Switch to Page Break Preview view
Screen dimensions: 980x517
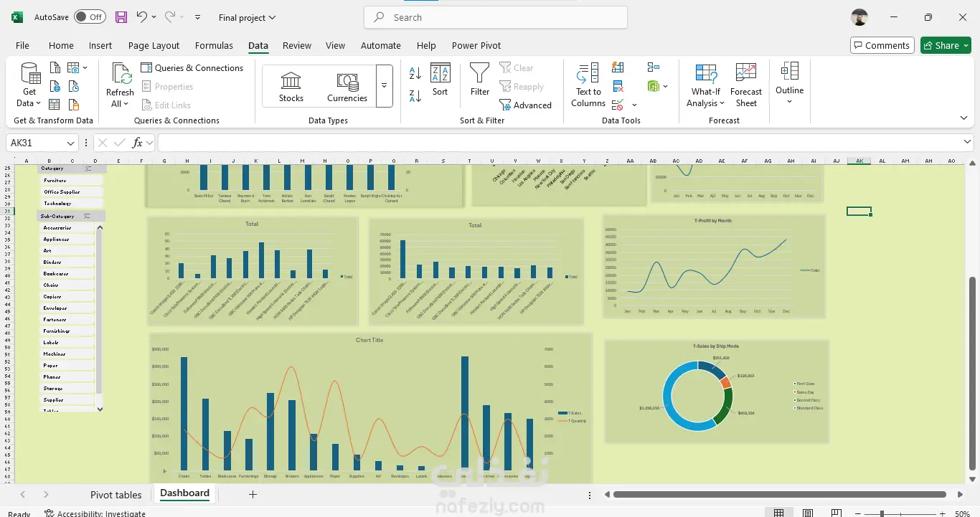836,513
